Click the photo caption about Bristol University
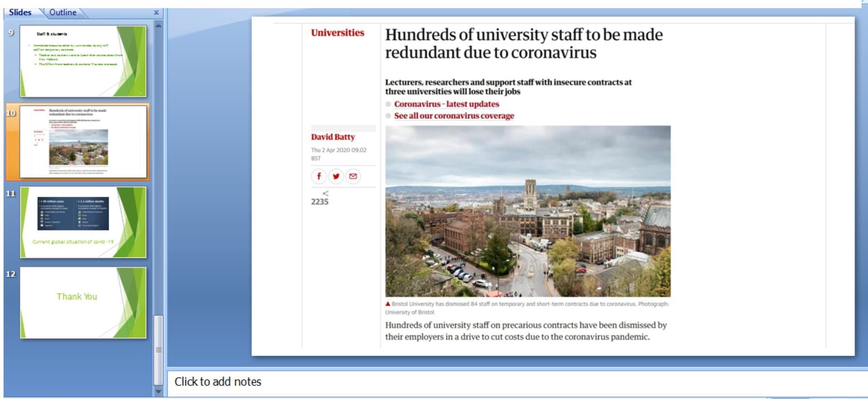 click(527, 308)
